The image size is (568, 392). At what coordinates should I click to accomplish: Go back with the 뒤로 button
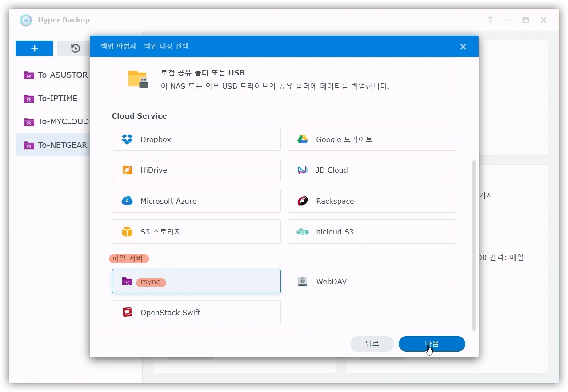(x=372, y=344)
